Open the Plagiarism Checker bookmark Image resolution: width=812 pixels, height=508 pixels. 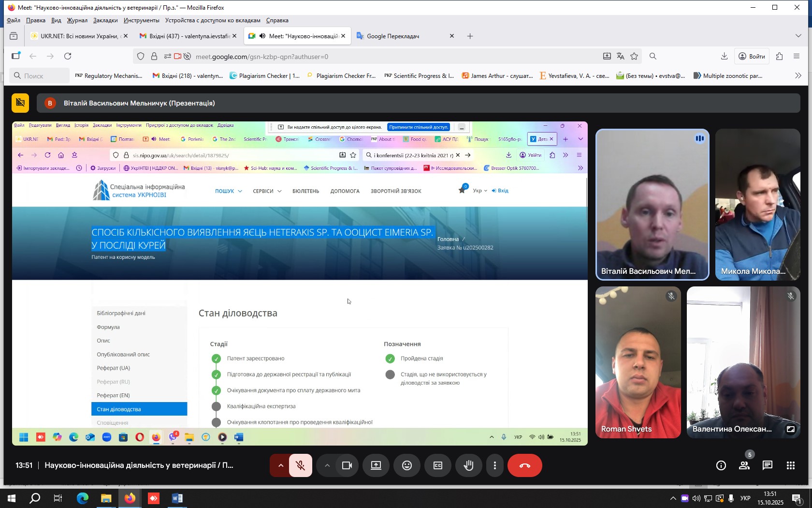coord(264,75)
